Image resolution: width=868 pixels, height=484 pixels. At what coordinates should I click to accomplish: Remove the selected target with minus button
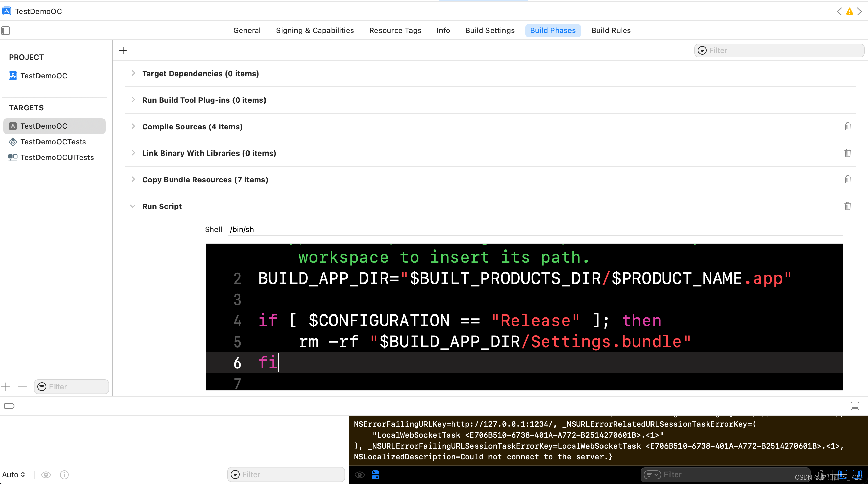22,387
